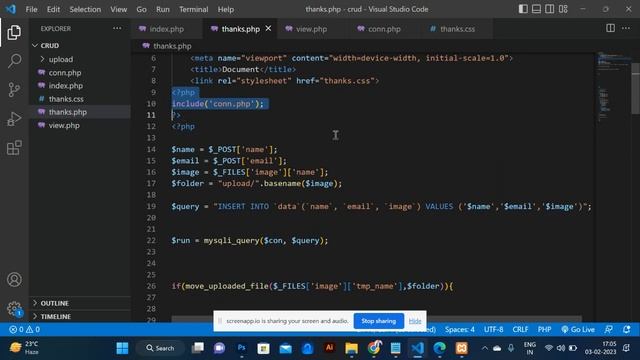Image resolution: width=640 pixels, height=360 pixels.
Task: Open the Manage gear icon
Action: coord(14,308)
